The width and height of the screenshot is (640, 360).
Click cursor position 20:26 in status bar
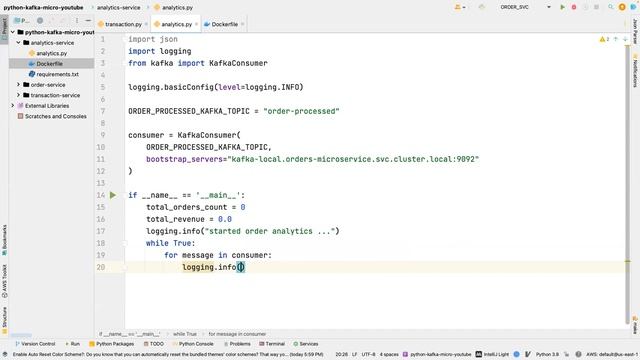[342, 354]
